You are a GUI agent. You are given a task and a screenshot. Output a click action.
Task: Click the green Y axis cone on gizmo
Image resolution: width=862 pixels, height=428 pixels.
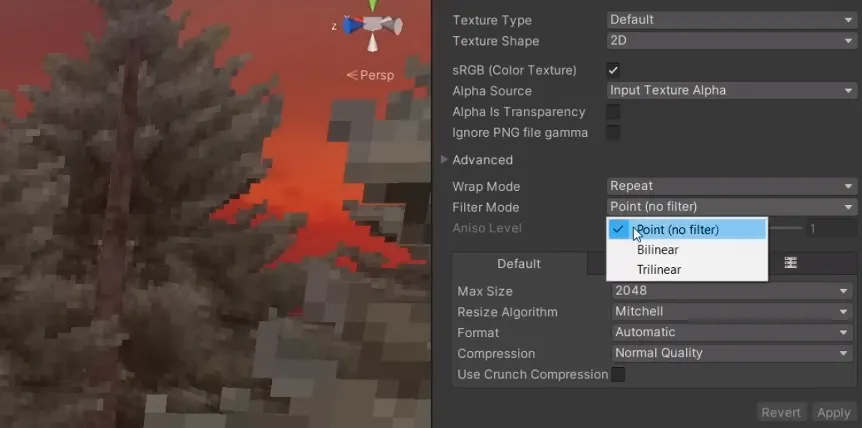pyautogui.click(x=373, y=6)
